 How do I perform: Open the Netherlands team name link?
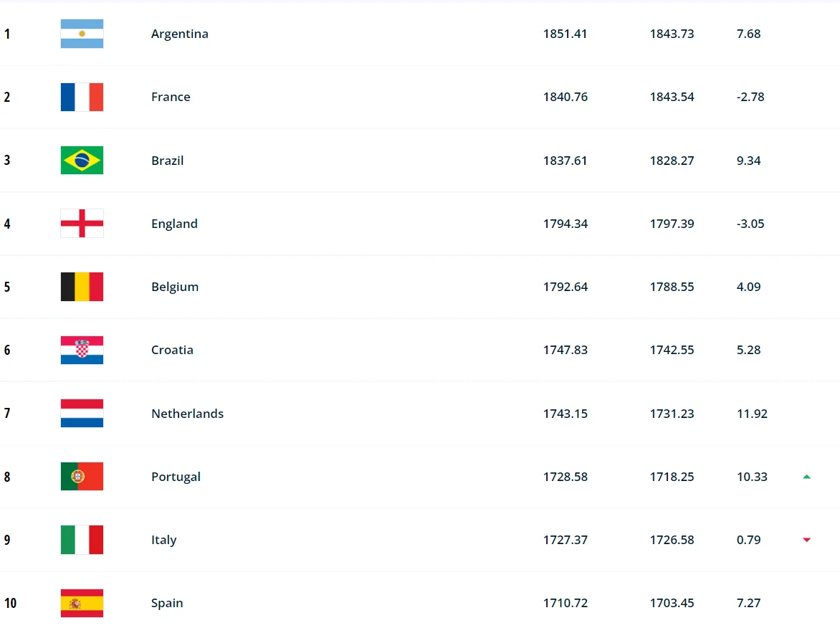click(x=187, y=414)
